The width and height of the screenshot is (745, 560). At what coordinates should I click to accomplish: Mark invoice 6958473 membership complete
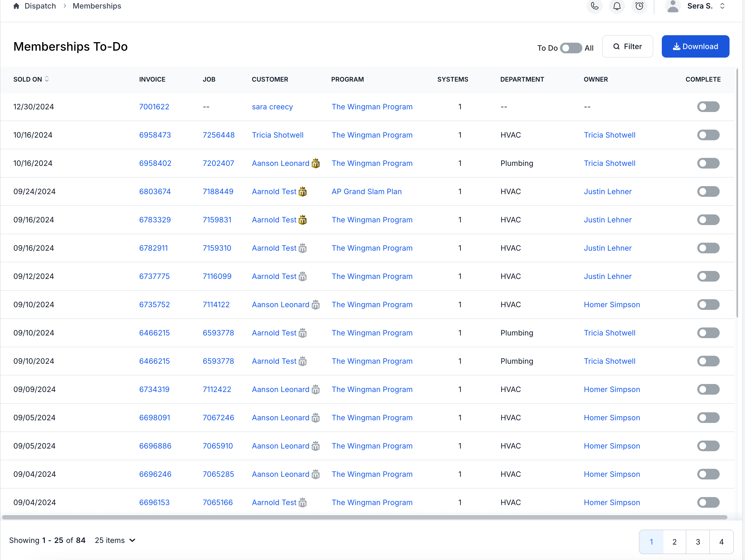(708, 135)
